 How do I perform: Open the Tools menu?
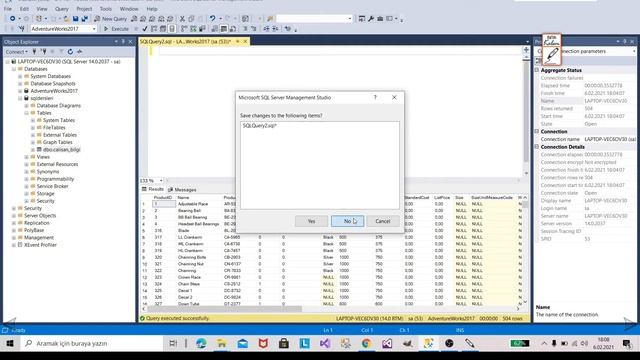coord(105,9)
